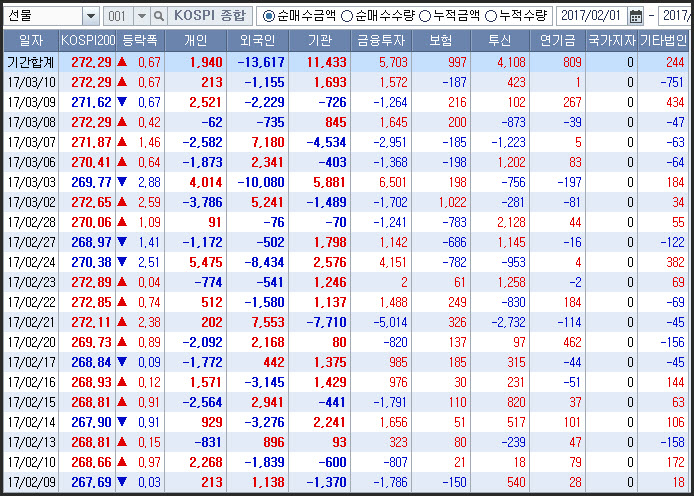The height and width of the screenshot is (496, 694).
Task: Click the 1,022 보험 value on 17/03/02
Action: pyautogui.click(x=452, y=202)
